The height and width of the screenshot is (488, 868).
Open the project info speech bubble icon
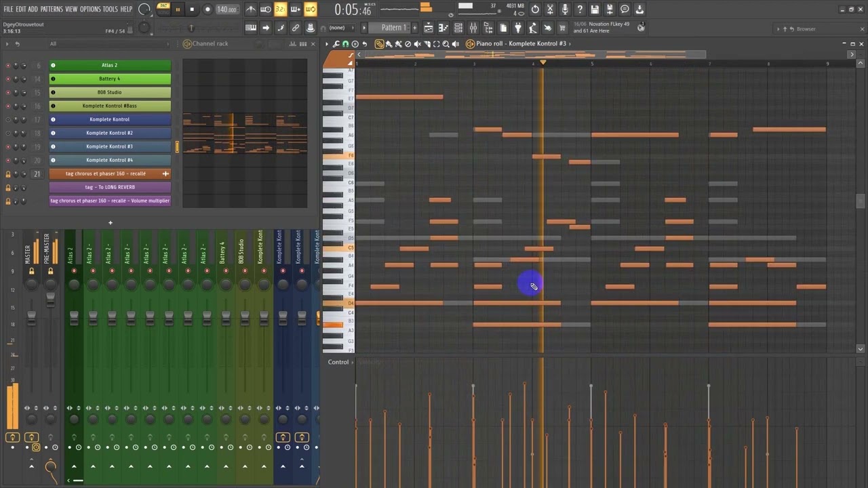[x=625, y=9]
